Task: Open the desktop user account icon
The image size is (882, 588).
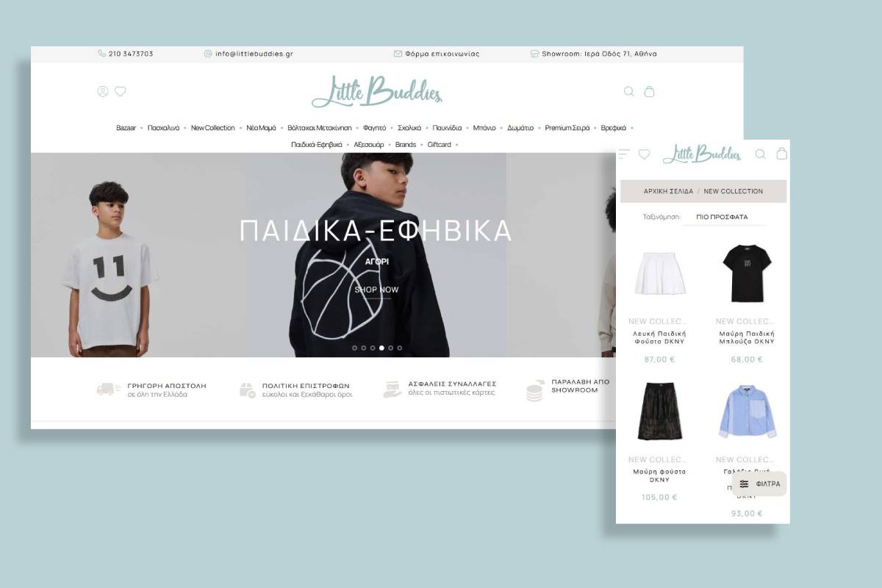Action: point(103,92)
